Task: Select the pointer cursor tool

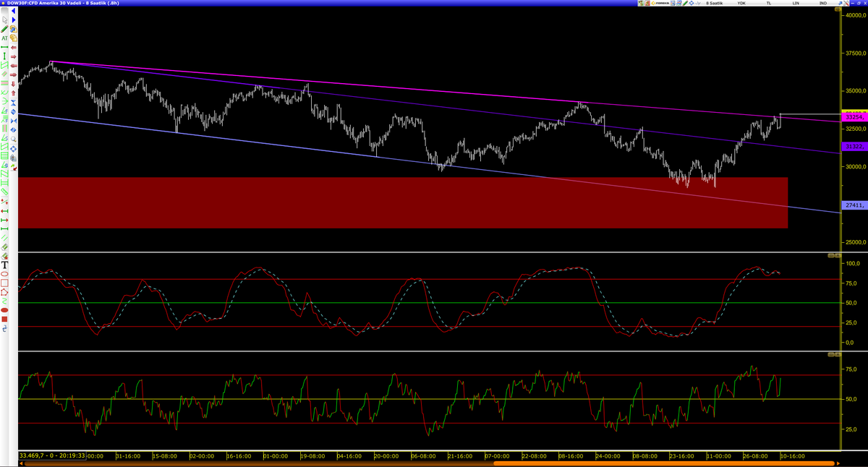Action: 4,20
